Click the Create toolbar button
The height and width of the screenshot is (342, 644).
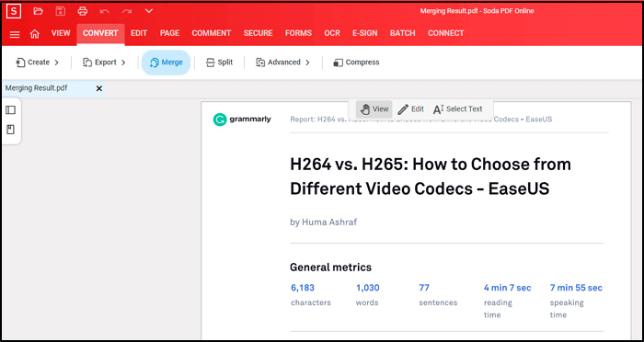click(33, 63)
